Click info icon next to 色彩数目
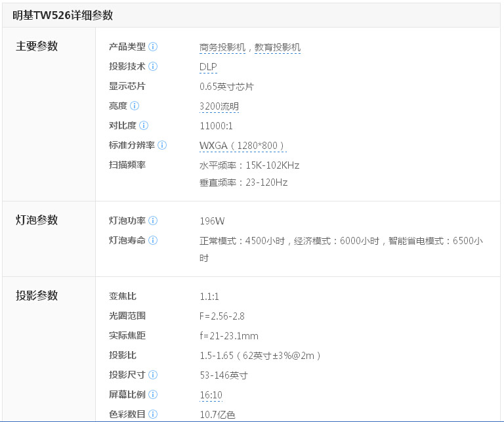Image resolution: width=504 pixels, height=422 pixels. [x=153, y=414]
